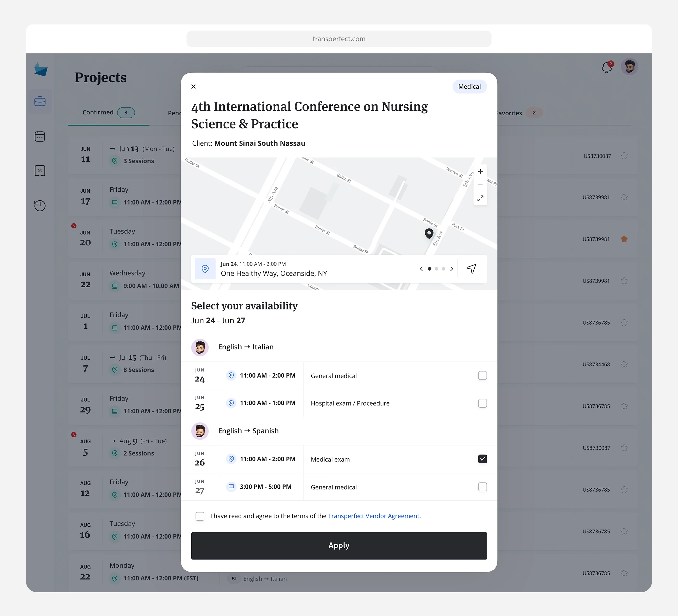
Task: Expand the map to fullscreen
Action: point(480,198)
